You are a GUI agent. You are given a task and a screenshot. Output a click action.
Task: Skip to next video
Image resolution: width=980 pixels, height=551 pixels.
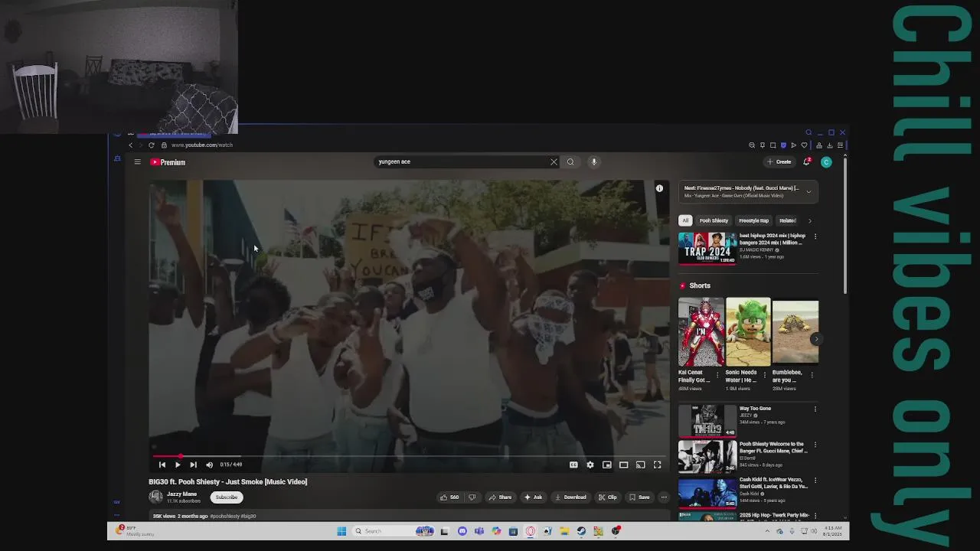click(x=193, y=465)
